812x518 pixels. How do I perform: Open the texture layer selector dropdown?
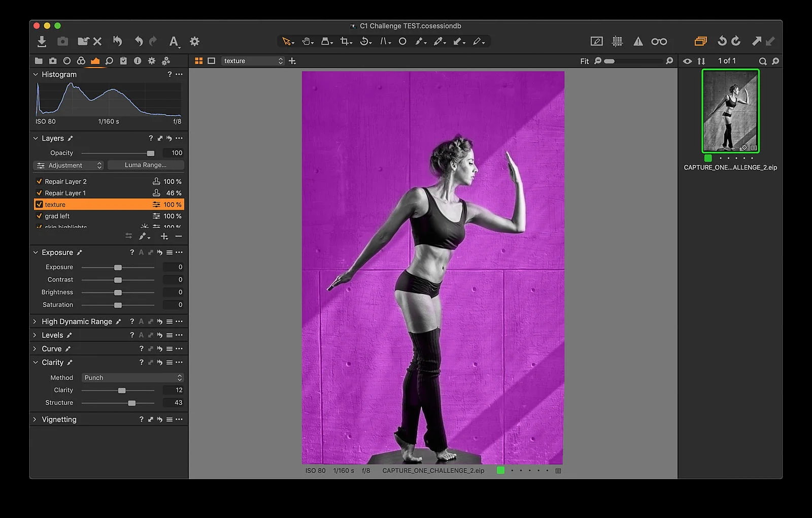coord(253,61)
